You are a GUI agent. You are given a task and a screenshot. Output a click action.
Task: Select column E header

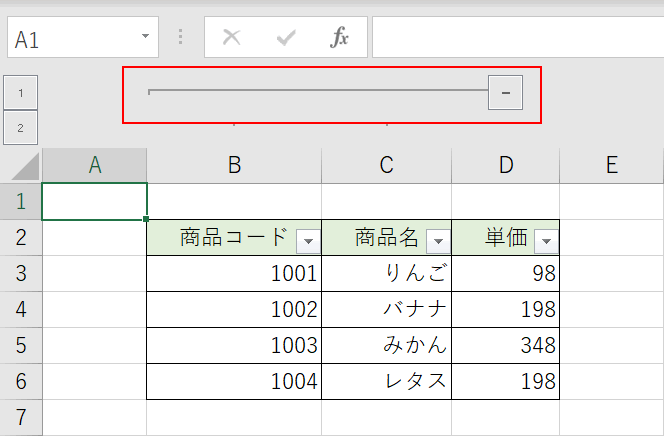[x=612, y=166]
